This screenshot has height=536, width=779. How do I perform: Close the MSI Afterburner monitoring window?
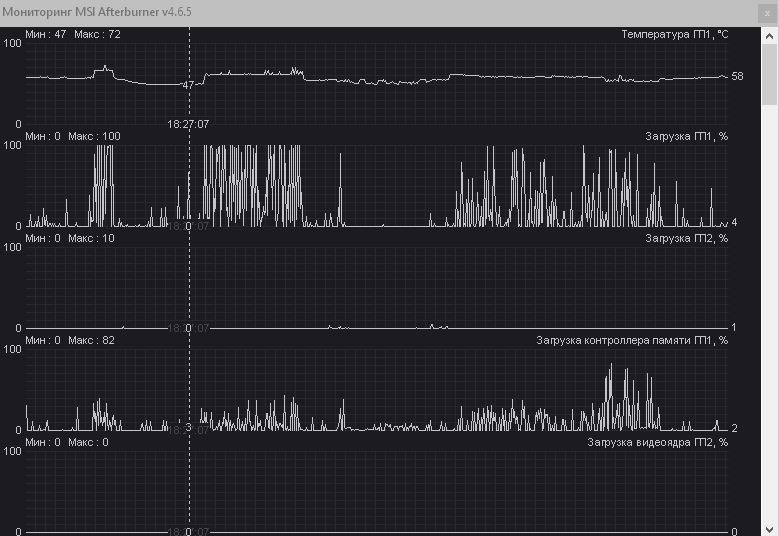[x=766, y=13]
